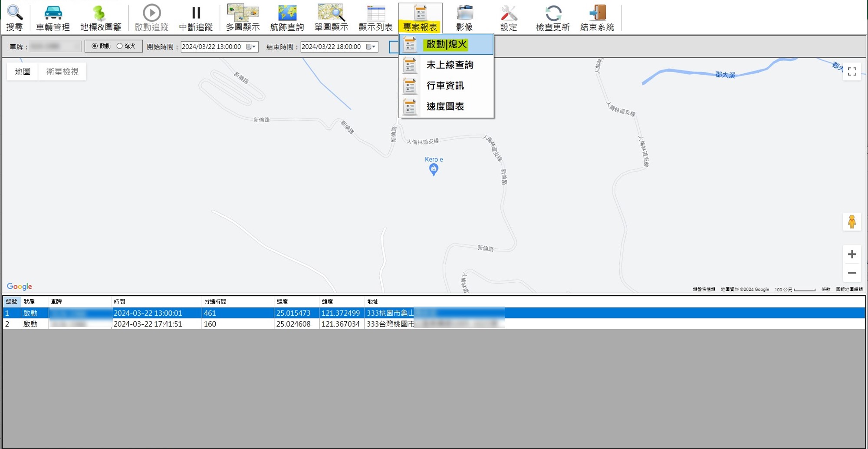Start tracking with 啟動追蹤
The width and height of the screenshot is (868, 449).
(151, 18)
